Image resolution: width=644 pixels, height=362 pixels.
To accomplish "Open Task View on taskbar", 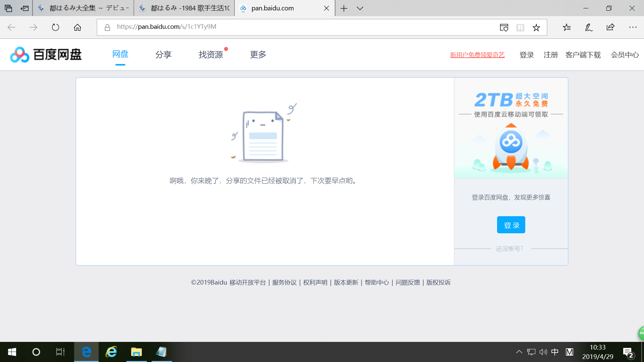I will (60, 352).
